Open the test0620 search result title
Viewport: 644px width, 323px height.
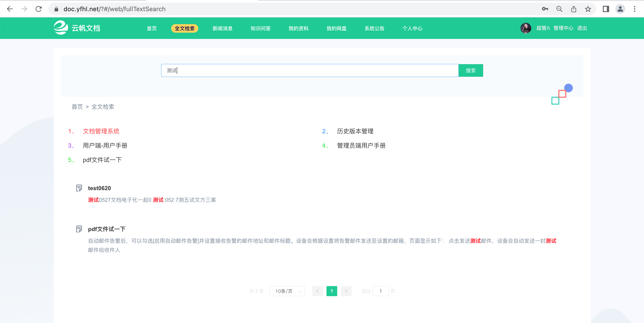tap(99, 188)
